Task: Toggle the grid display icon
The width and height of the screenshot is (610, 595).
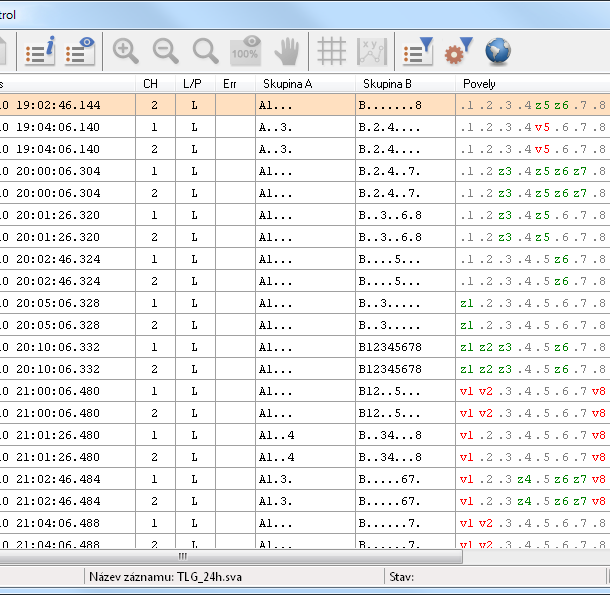Action: (331, 51)
